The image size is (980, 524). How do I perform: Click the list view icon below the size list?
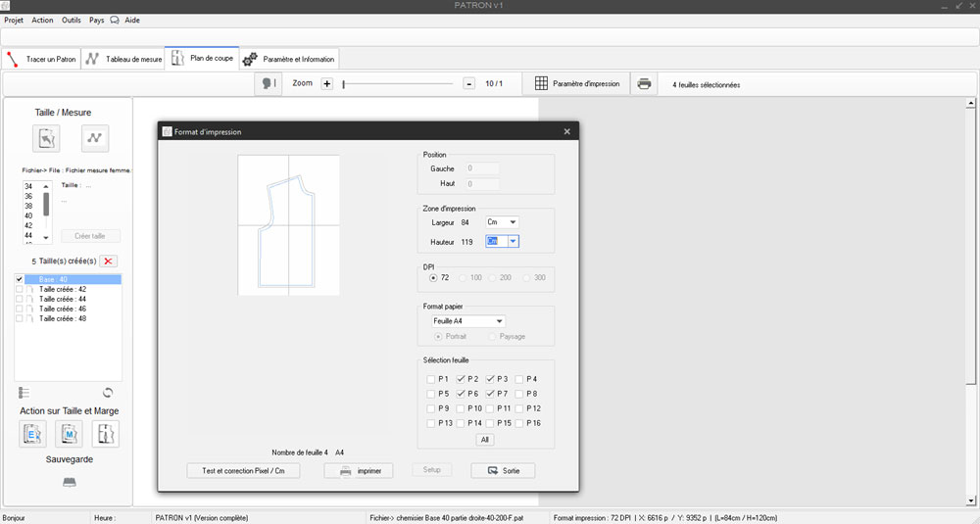point(24,393)
